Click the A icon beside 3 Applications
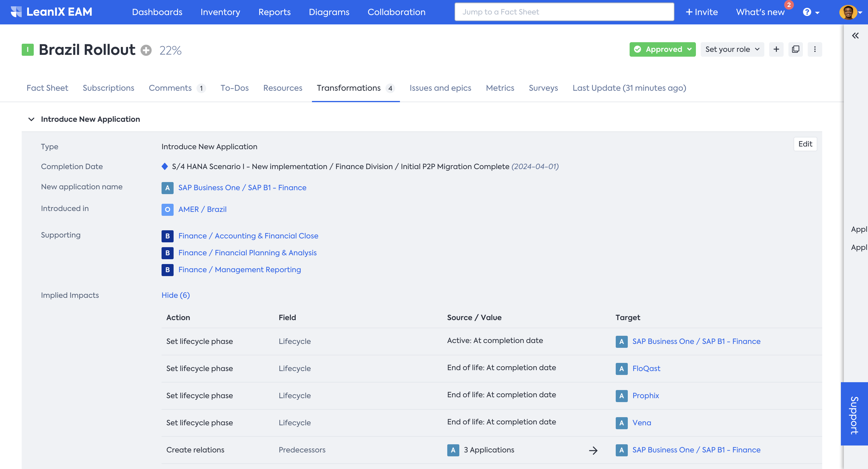868x469 pixels. click(x=453, y=450)
